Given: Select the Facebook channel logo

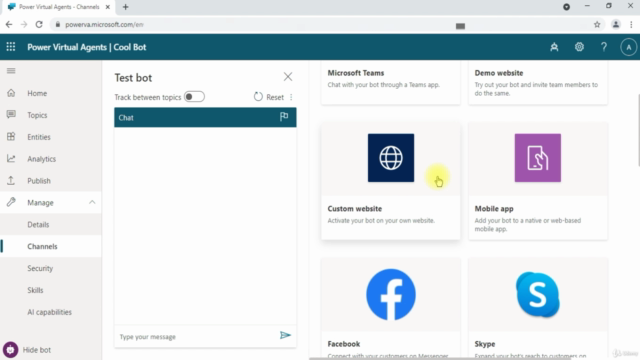Looking at the screenshot, I should (x=391, y=294).
